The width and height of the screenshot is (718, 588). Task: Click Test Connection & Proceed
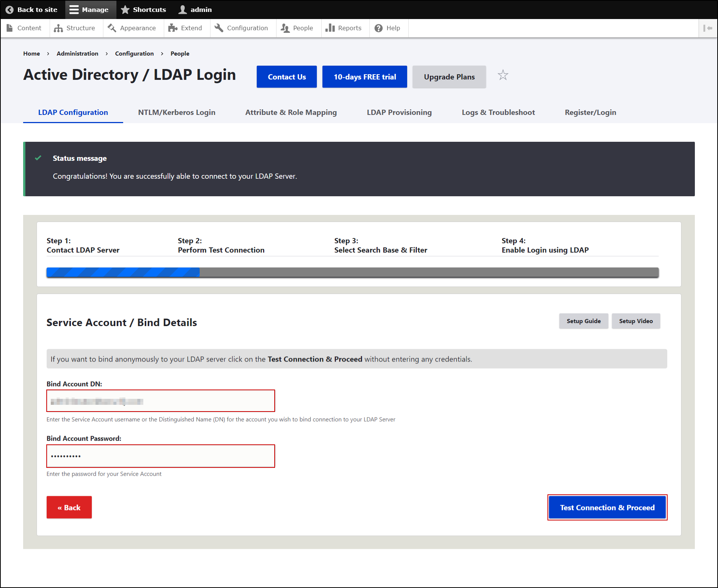tap(607, 507)
